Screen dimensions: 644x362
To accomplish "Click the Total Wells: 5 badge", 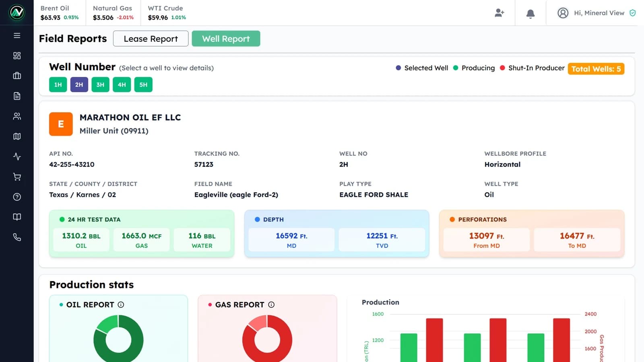I will [x=596, y=69].
